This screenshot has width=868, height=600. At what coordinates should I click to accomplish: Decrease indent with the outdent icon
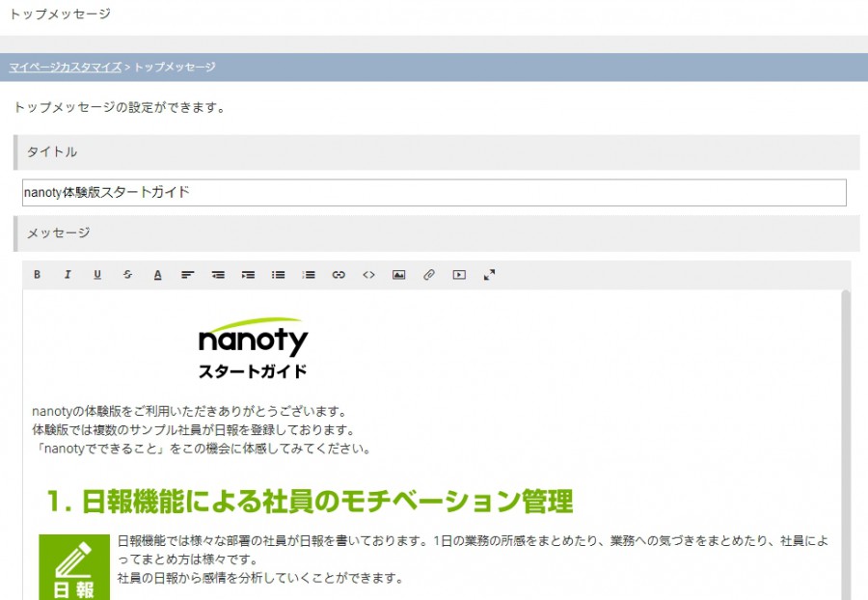pyautogui.click(x=218, y=275)
